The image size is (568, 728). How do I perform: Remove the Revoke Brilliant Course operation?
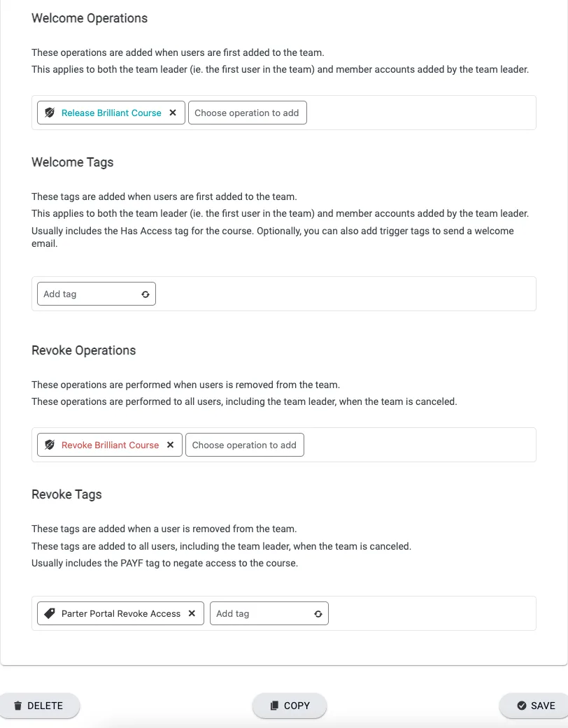pos(170,445)
